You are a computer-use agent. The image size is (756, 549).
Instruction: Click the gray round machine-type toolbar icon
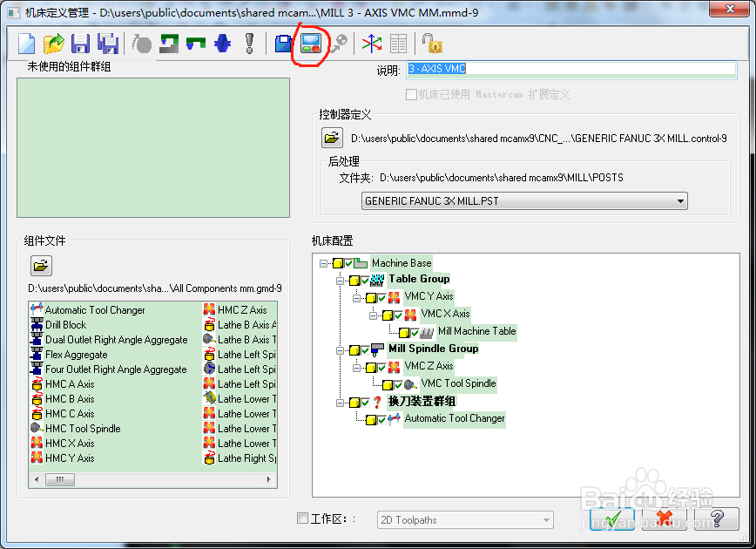click(x=142, y=44)
